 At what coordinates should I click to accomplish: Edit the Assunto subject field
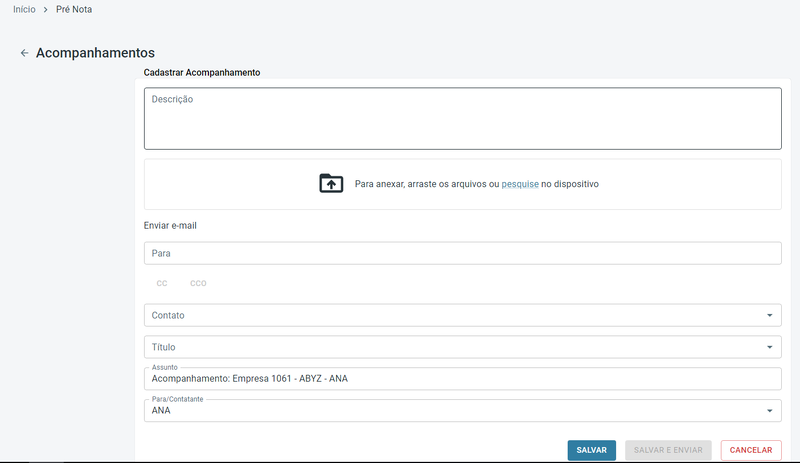(462, 379)
